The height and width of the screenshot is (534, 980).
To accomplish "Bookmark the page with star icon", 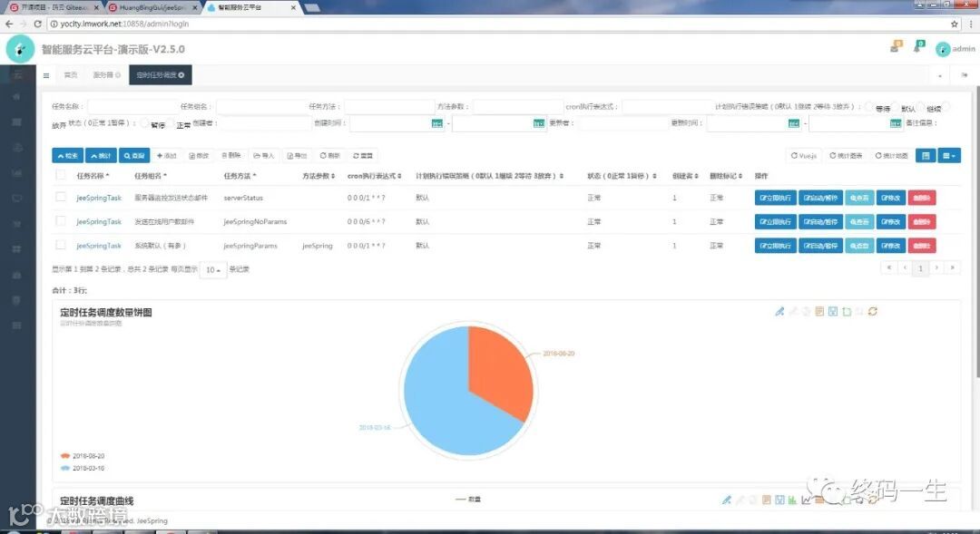I will coord(955,24).
